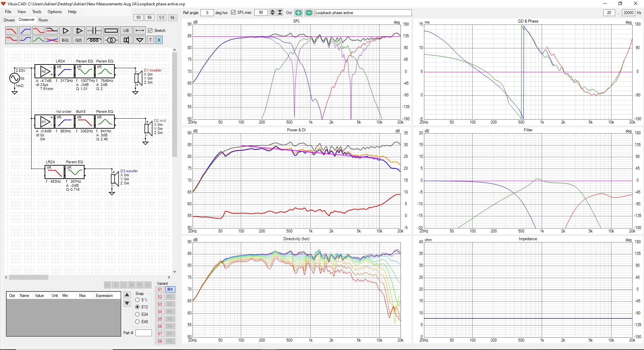Increase or decrease SPL max with the spinner
Viewport: 644px width, 350px height.
(x=272, y=13)
